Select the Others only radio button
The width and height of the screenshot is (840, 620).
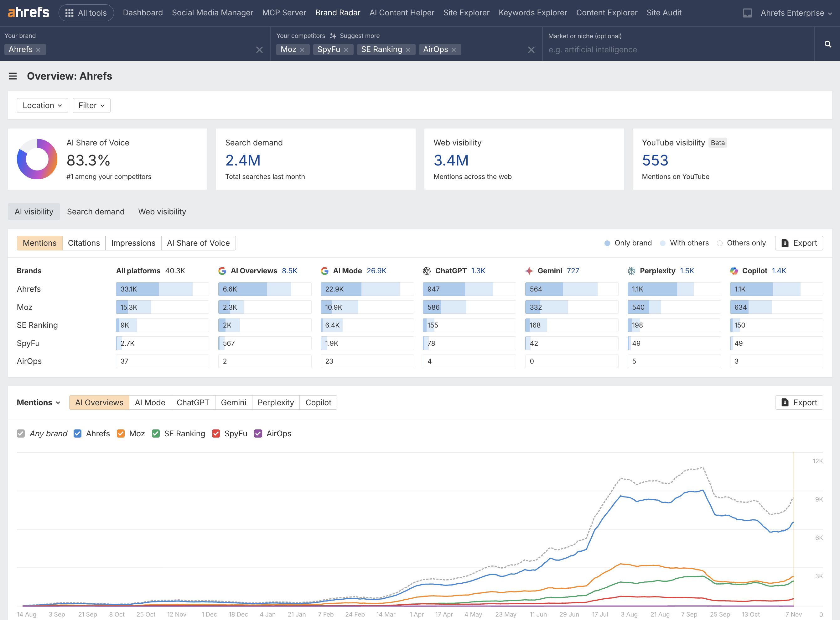pos(720,243)
